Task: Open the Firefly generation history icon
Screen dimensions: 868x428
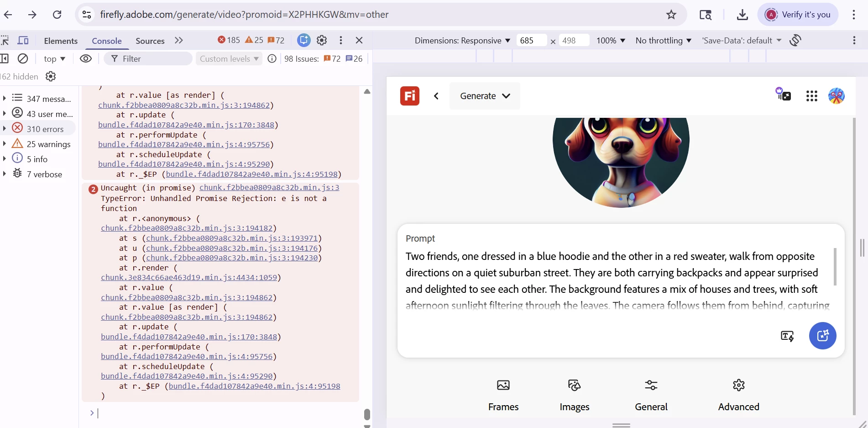Action: 784,95
